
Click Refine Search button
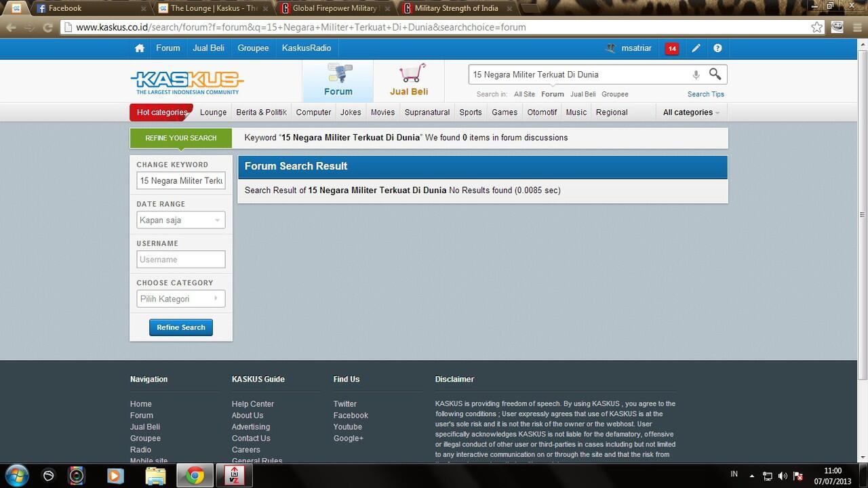coord(181,327)
